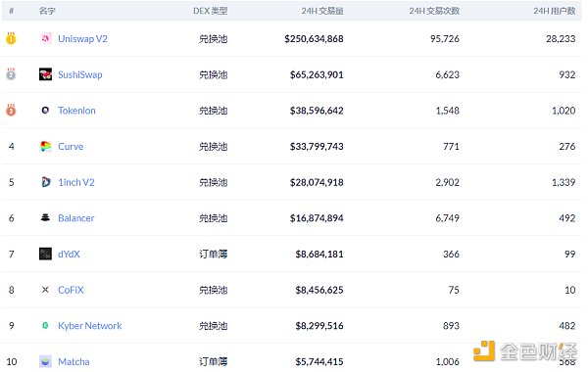The width and height of the screenshot is (588, 372).
Task: Click the dYdX black square icon
Action: (45, 254)
